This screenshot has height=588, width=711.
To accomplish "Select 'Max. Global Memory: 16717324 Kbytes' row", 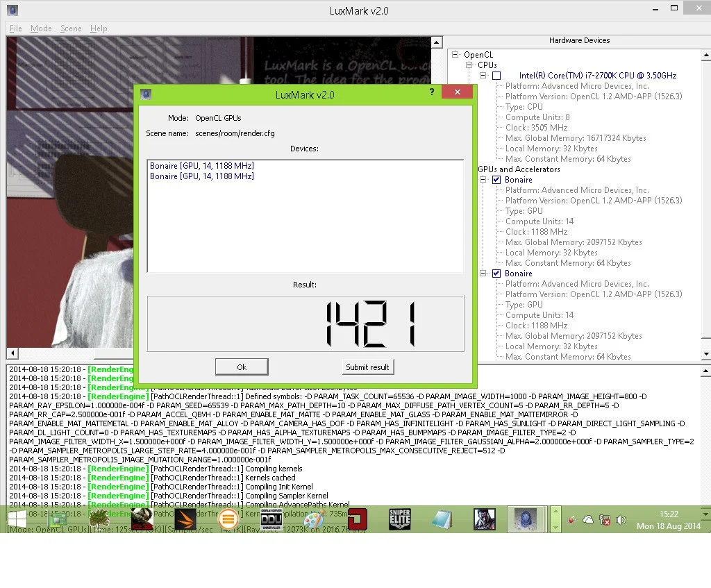I will coord(576,138).
